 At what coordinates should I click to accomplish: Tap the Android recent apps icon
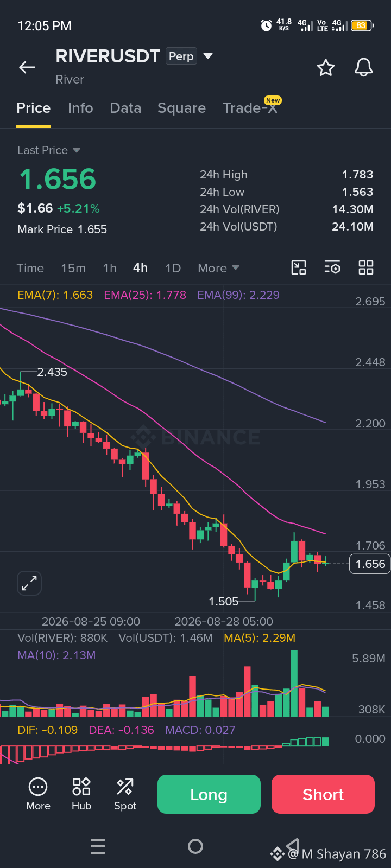[x=98, y=846]
